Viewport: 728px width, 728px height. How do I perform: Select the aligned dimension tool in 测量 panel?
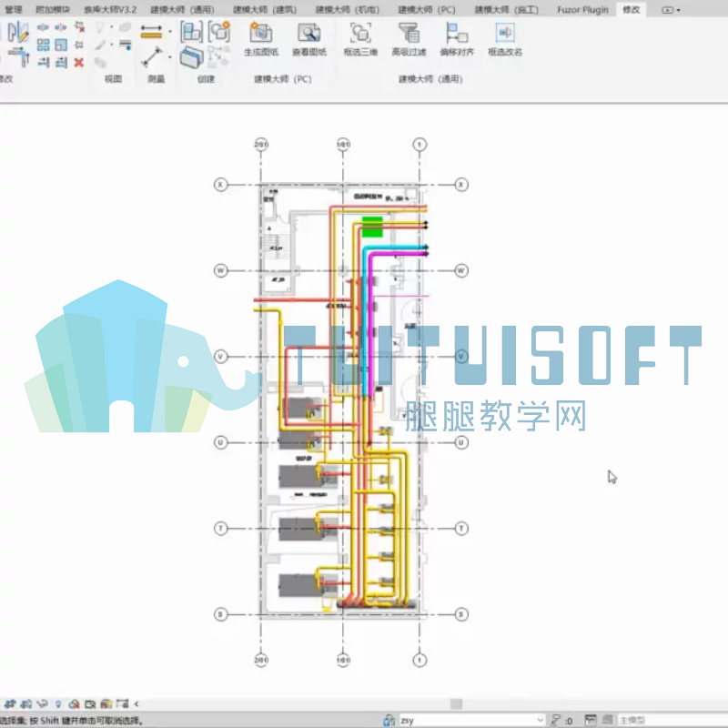tap(151, 32)
